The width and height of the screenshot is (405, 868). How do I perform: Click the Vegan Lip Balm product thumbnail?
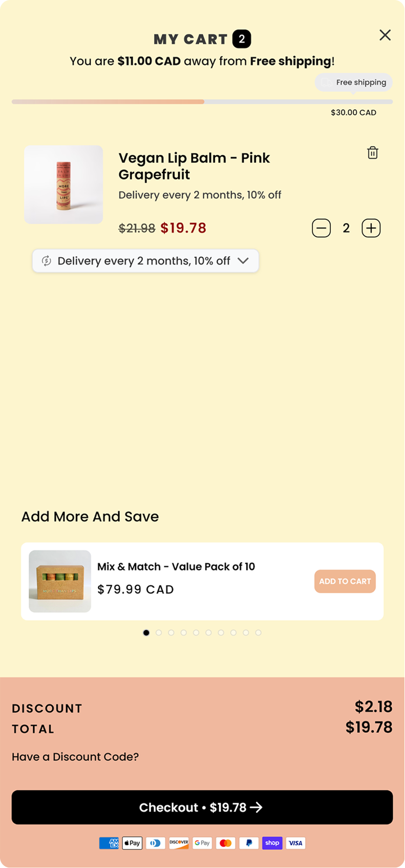click(x=63, y=184)
